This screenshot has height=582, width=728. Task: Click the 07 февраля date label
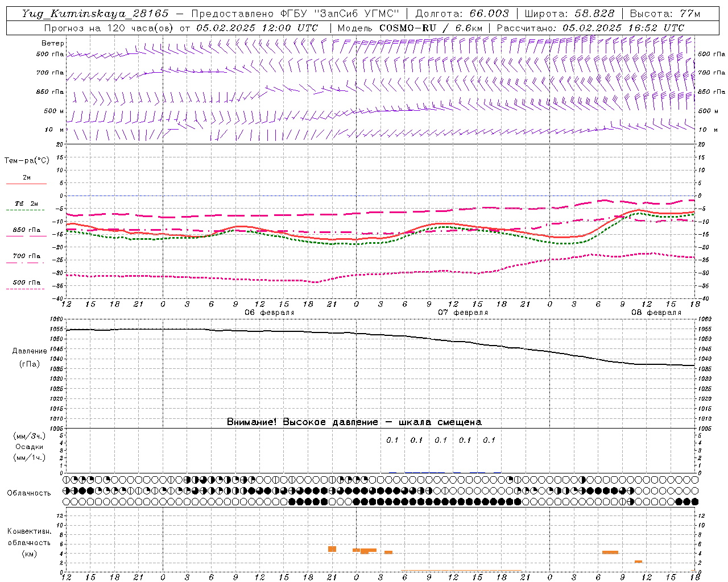click(463, 313)
